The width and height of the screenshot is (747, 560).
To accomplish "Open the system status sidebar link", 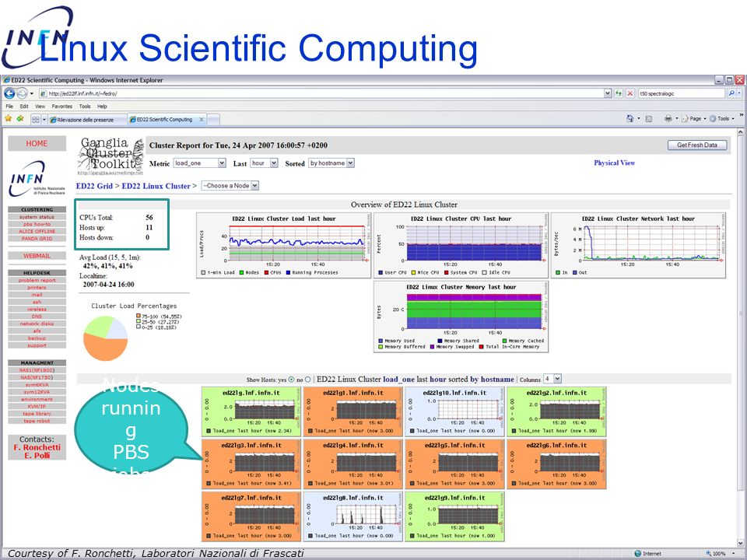I will coord(37,217).
